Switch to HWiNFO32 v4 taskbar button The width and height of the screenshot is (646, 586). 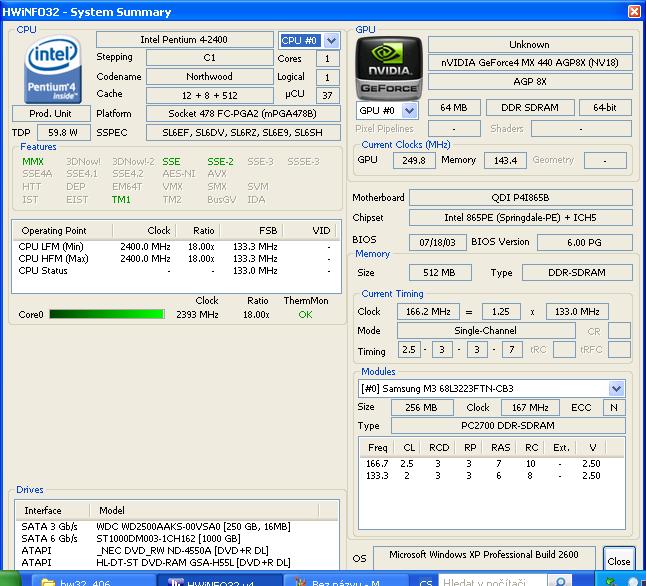pos(220,581)
